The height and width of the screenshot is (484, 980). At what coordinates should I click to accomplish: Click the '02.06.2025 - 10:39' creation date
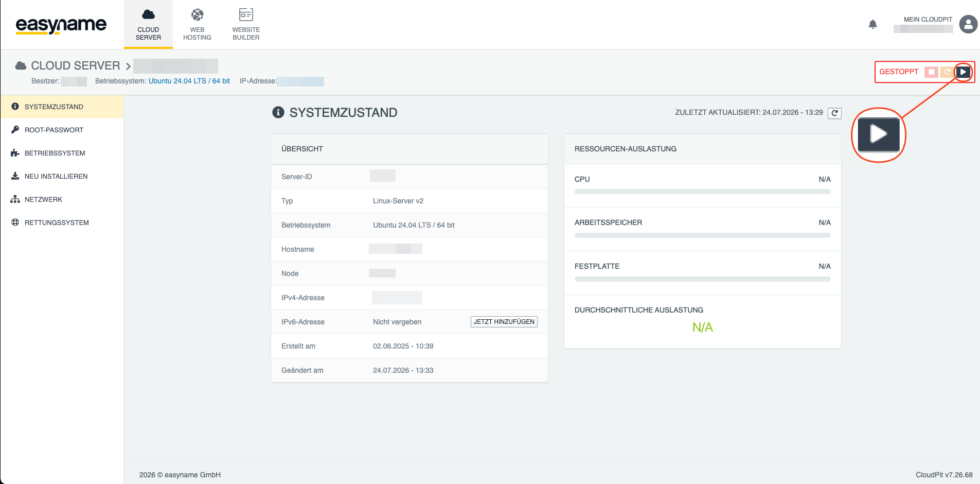coord(403,346)
